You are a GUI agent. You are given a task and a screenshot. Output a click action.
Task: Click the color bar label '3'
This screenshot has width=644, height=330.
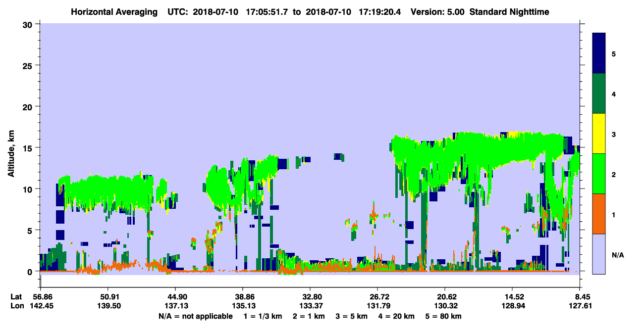pos(613,135)
